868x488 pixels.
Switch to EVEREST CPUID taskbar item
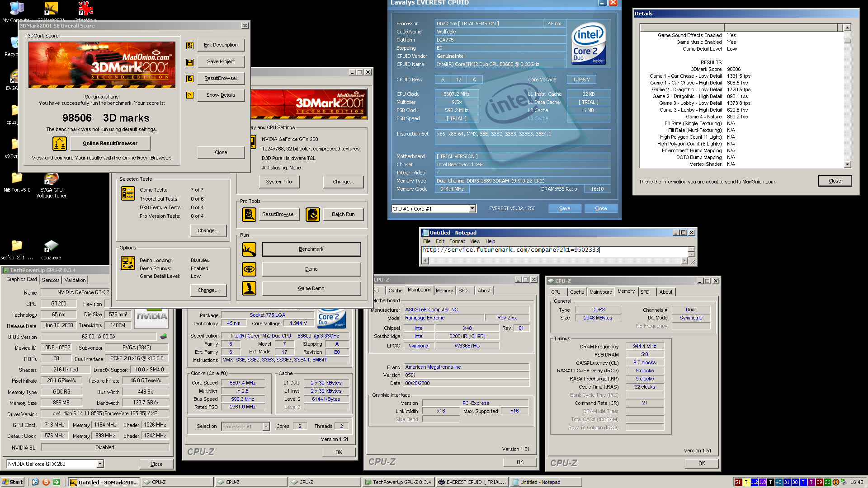pos(472,482)
